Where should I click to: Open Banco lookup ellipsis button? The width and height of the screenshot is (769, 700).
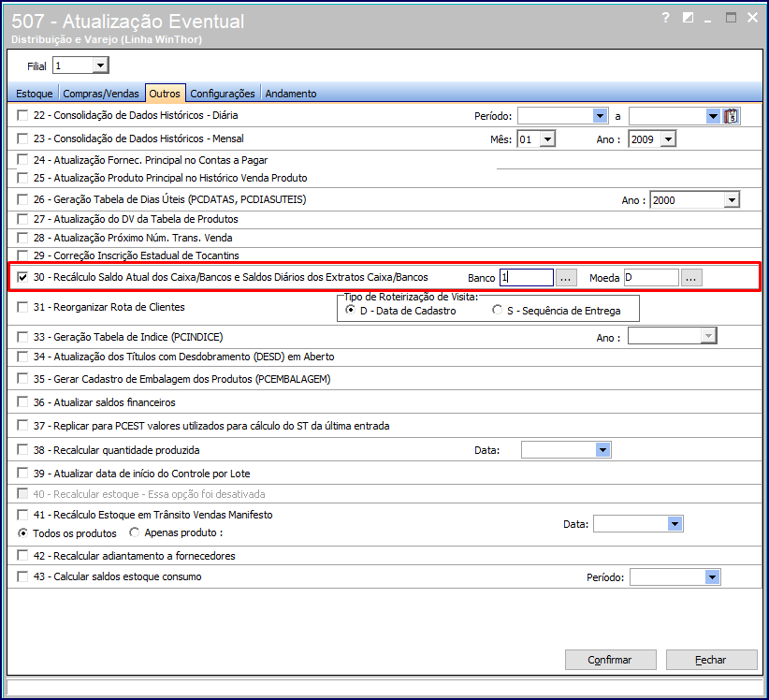click(565, 278)
